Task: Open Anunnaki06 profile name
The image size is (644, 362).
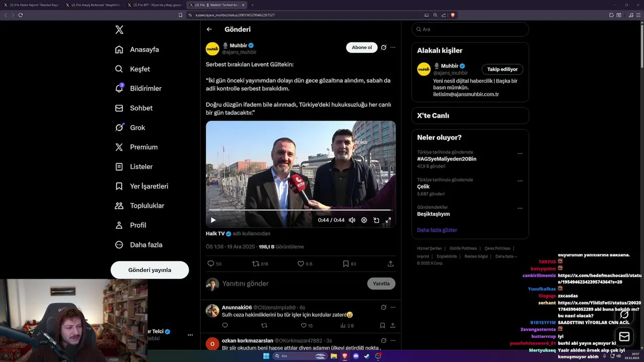Action: [x=237, y=307]
